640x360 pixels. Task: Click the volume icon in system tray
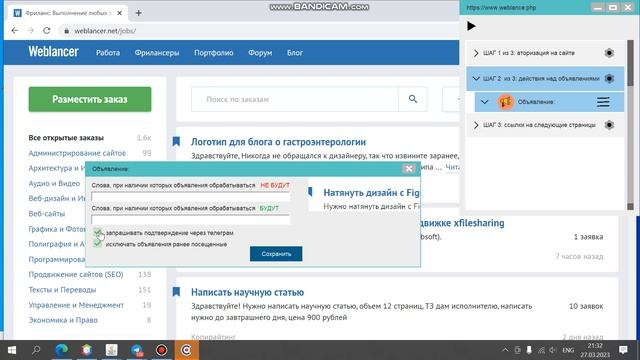[x=553, y=350]
